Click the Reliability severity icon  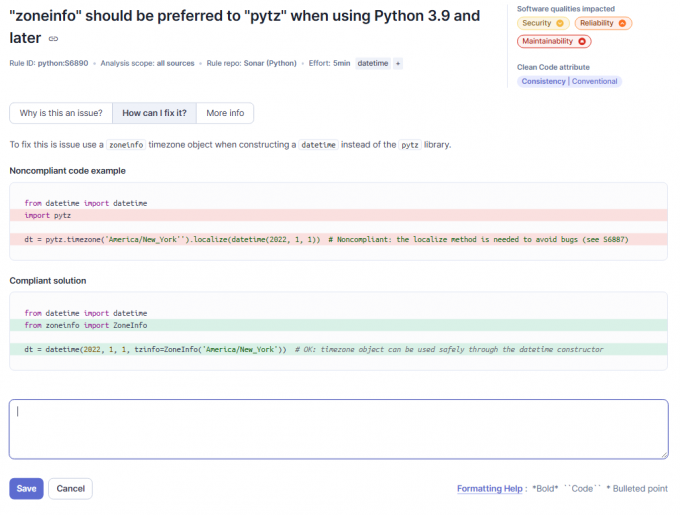pos(622,23)
